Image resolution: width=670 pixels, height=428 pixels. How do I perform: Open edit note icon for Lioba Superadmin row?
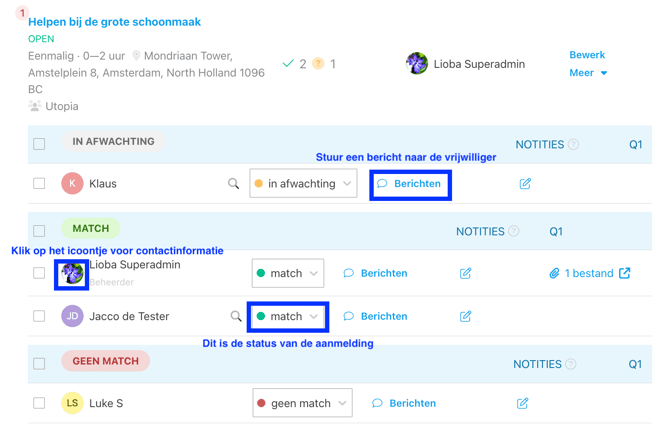[465, 273]
